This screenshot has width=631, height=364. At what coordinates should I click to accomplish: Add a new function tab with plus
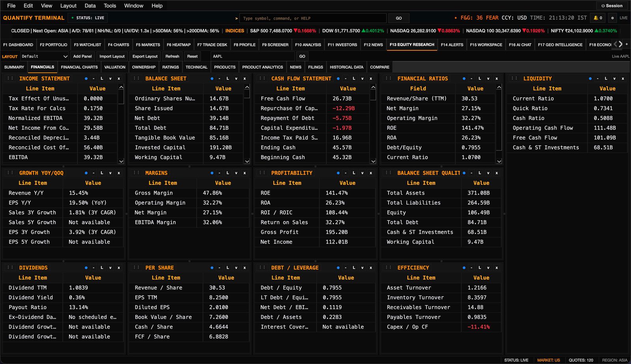click(x=627, y=44)
